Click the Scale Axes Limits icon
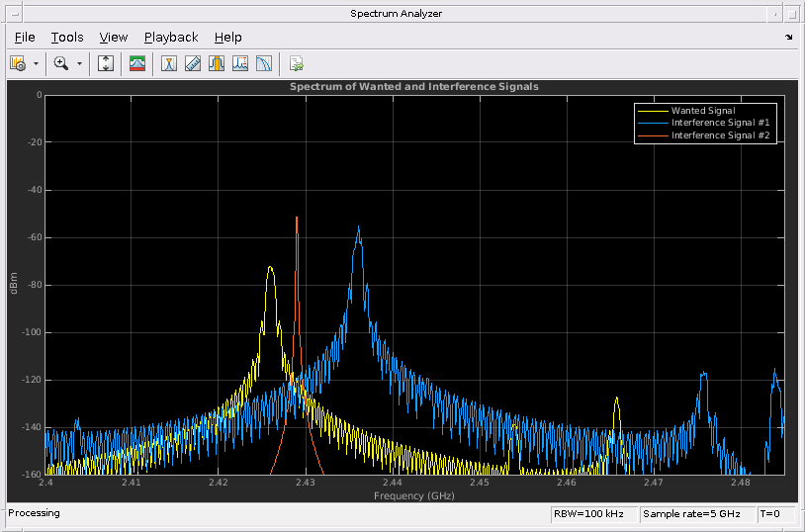Viewport: 805px width, 532px height. [106, 63]
